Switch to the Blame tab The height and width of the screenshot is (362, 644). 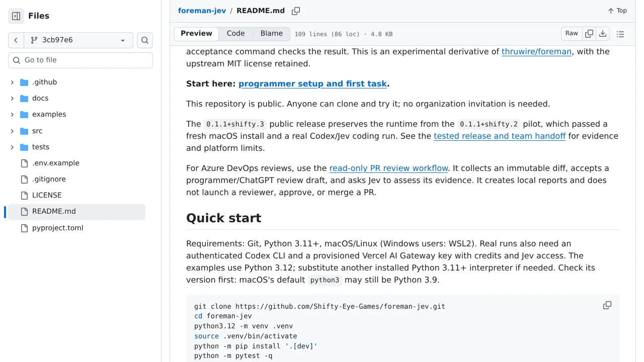(x=272, y=34)
